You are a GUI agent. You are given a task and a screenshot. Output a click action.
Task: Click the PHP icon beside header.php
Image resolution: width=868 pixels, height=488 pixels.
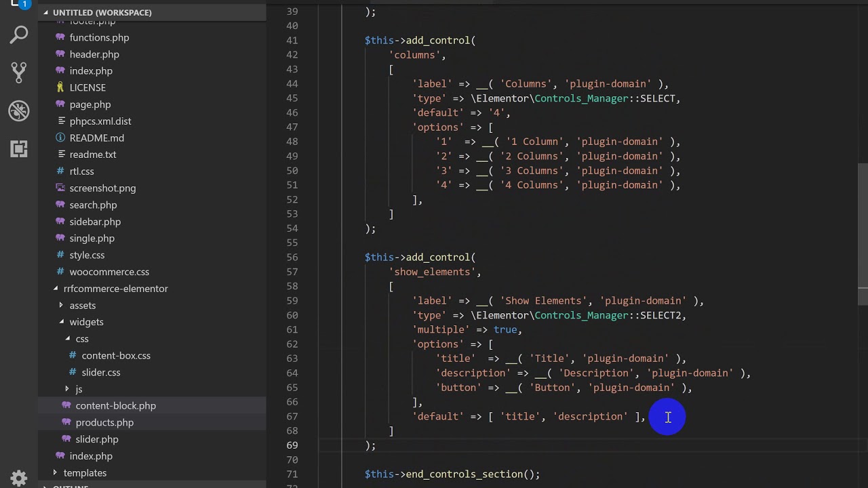(60, 54)
